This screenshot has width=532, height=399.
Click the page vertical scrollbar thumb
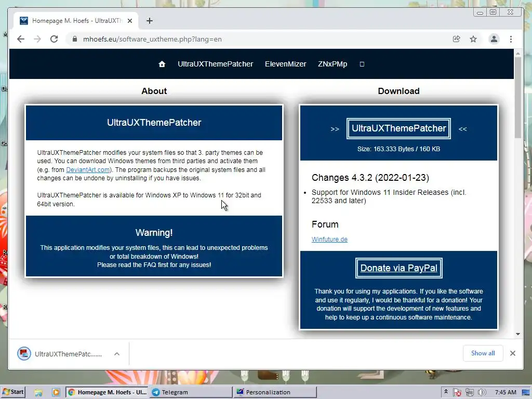[x=518, y=98]
